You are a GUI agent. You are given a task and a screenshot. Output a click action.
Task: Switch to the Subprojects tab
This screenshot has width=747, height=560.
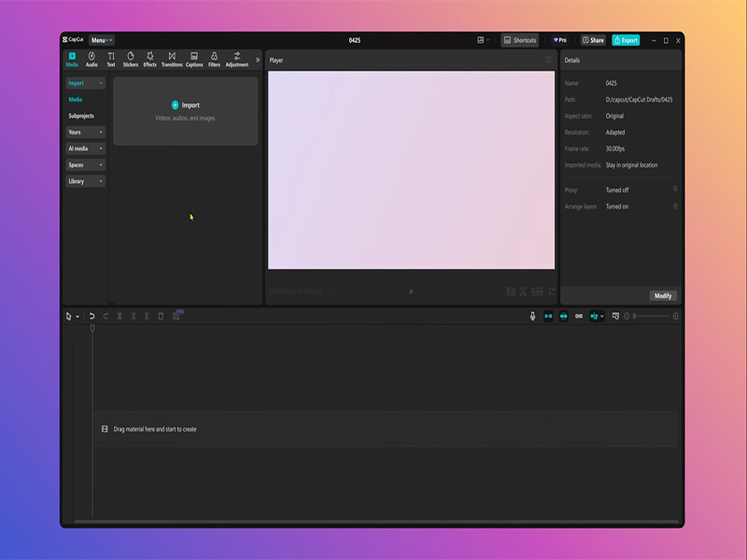[x=81, y=115]
